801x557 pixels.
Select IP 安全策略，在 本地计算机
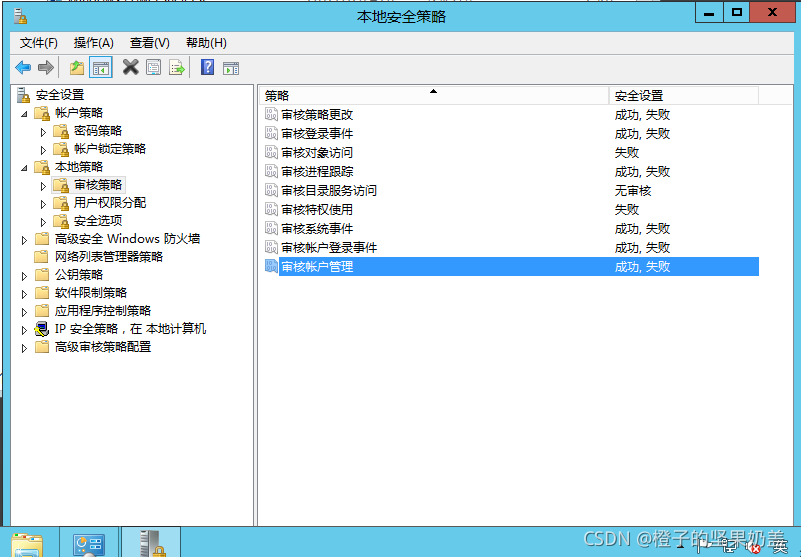click(130, 329)
